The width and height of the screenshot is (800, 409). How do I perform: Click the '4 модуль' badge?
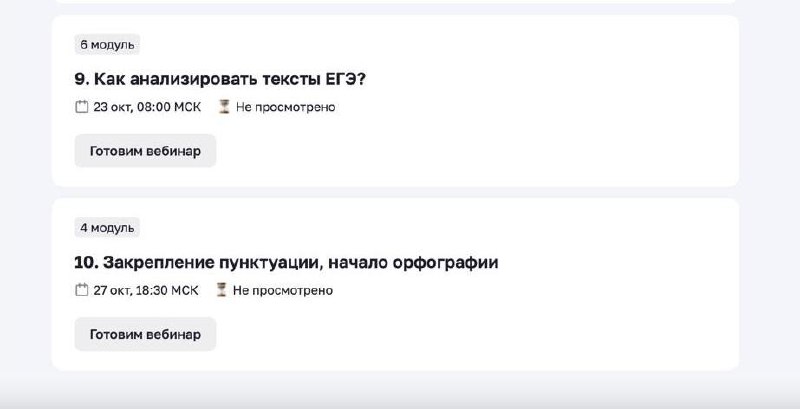(107, 228)
